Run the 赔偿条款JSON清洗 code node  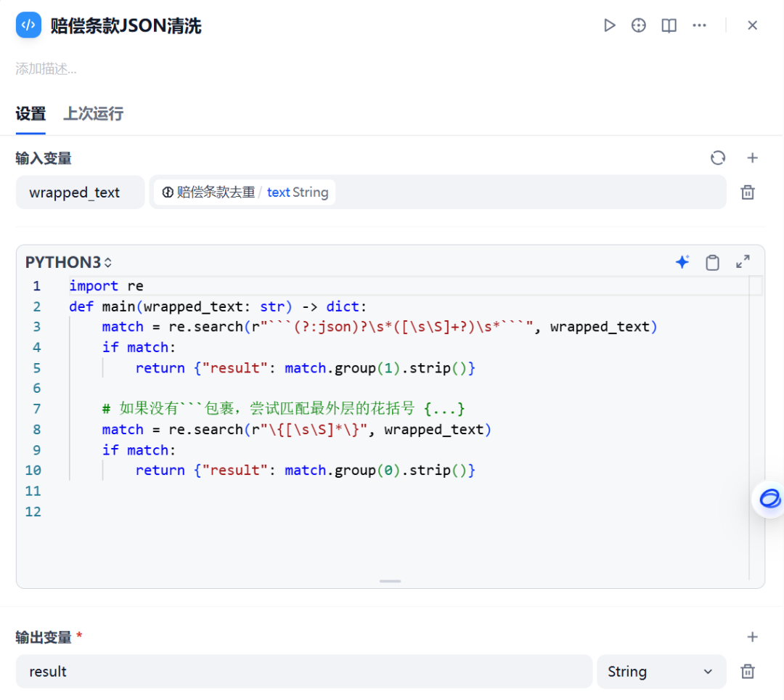610,25
